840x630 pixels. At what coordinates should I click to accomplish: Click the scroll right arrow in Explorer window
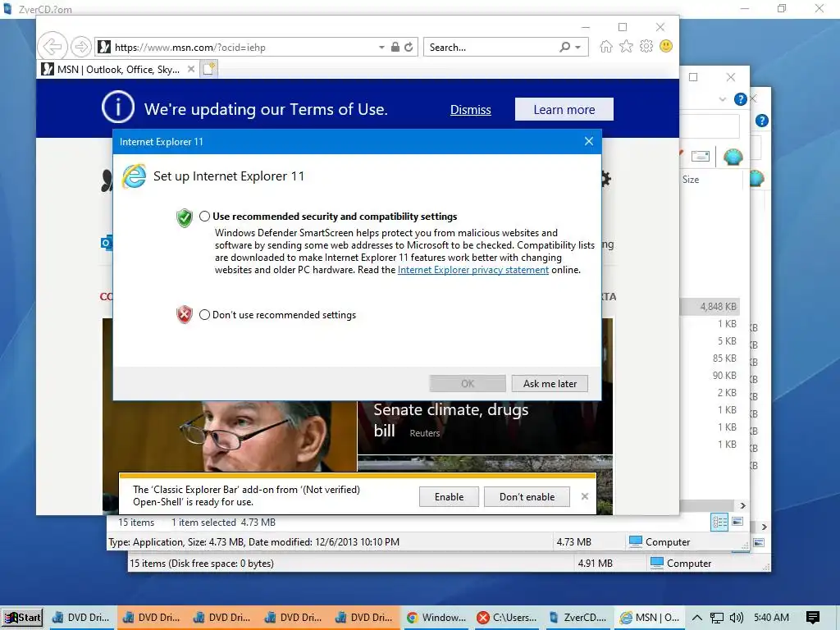pyautogui.click(x=742, y=505)
